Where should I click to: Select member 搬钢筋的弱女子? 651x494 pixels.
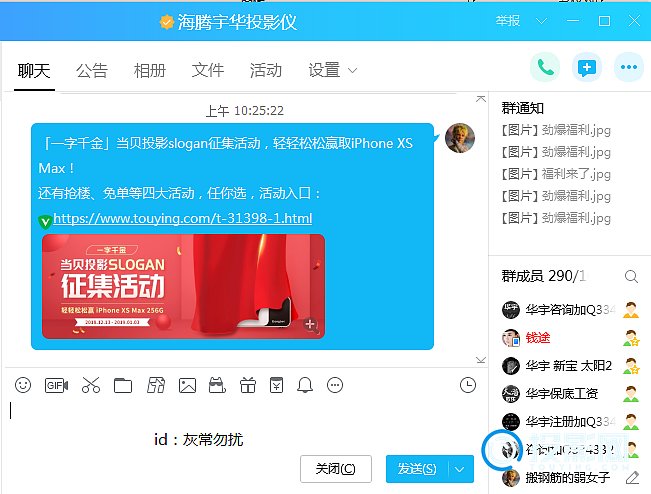coord(570,478)
